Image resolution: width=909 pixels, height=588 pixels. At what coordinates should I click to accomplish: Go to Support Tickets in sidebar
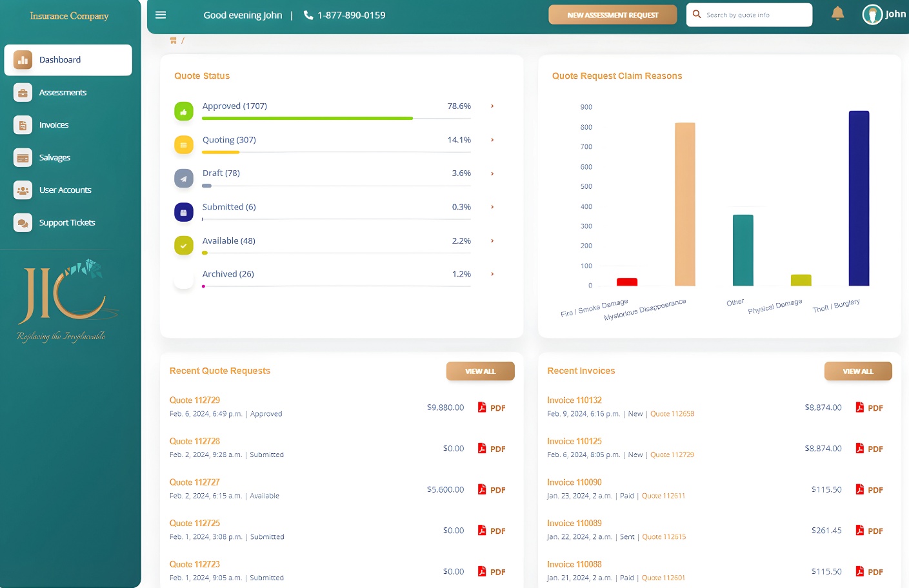(67, 223)
